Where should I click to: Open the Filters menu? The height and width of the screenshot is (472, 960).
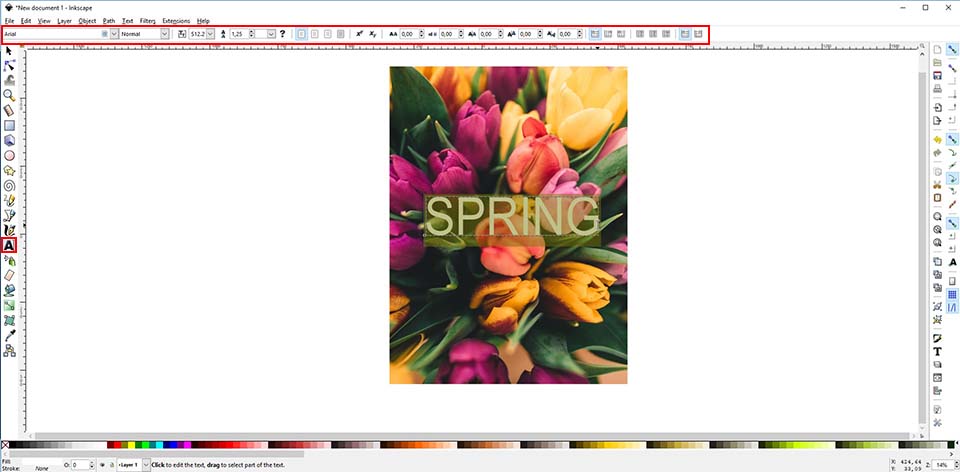click(148, 21)
